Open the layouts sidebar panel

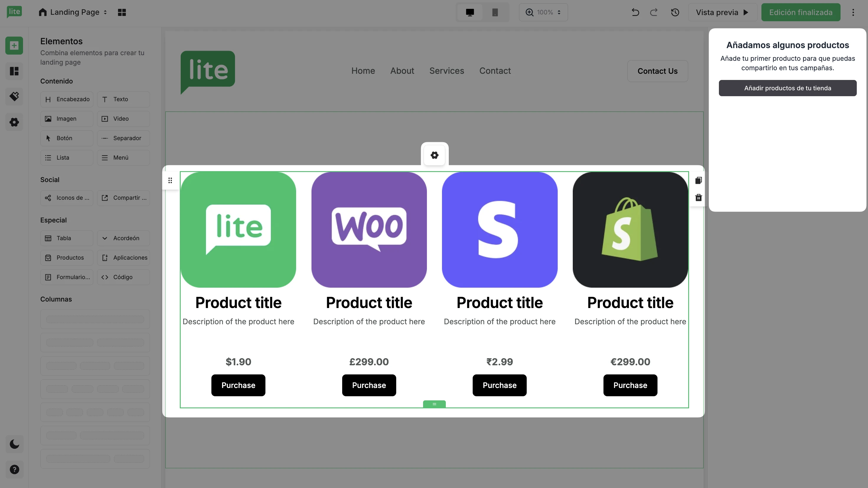[x=14, y=71]
